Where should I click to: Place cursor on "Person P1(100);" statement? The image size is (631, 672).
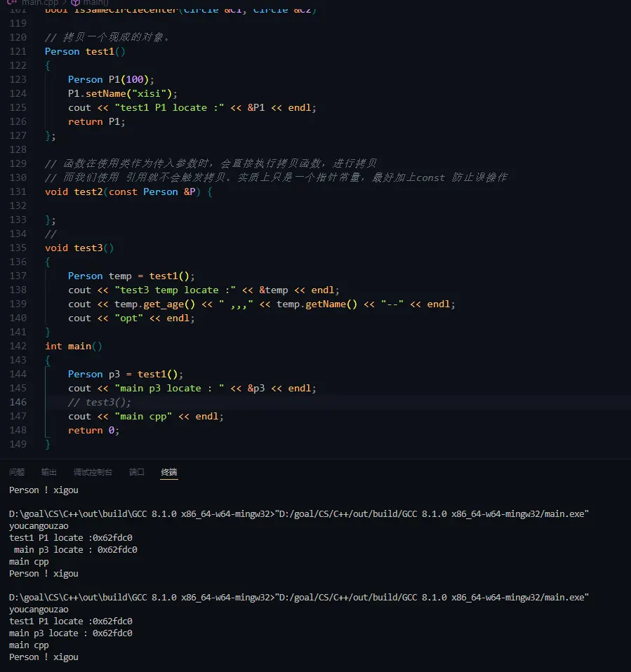[x=111, y=79]
